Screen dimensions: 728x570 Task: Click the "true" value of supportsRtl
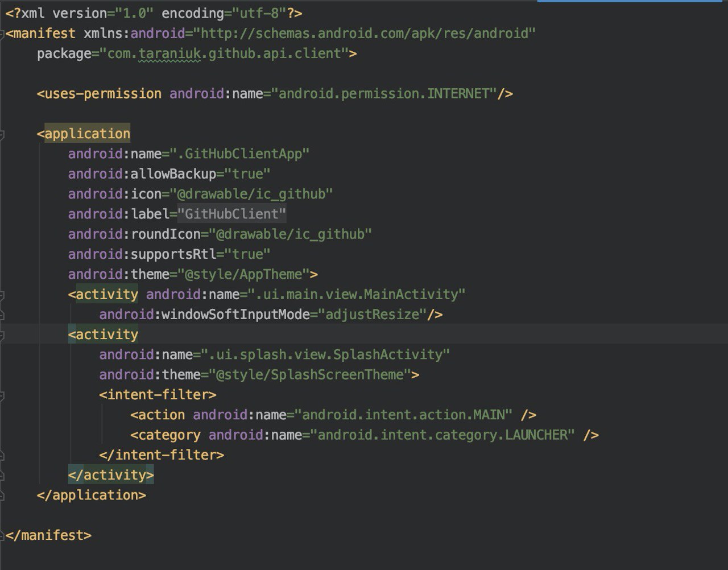pos(247,254)
